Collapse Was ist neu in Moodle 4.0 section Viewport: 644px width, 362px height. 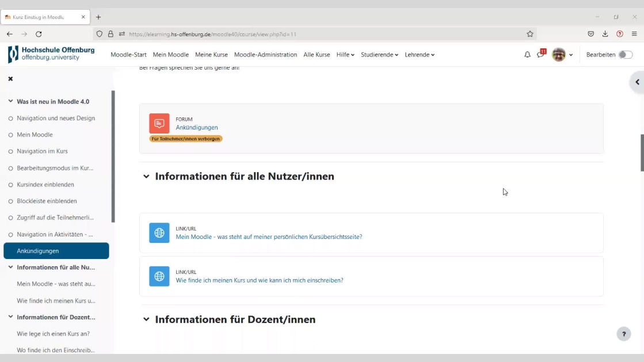click(x=11, y=101)
